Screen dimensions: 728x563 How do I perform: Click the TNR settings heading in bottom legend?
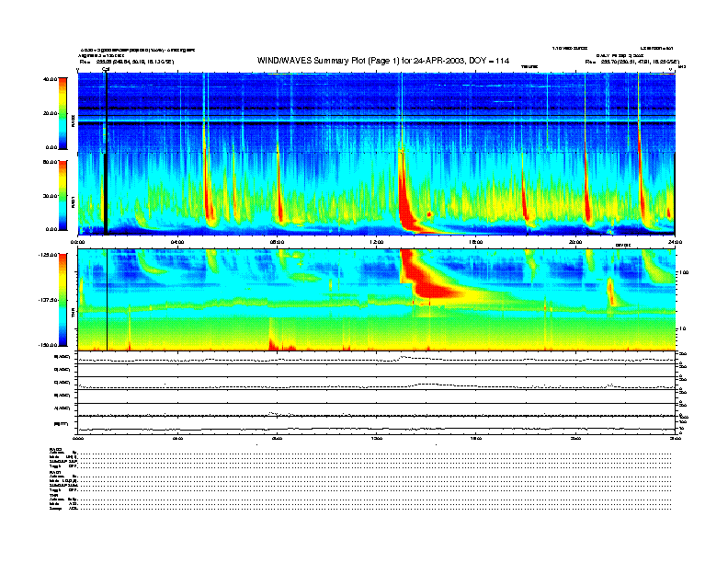tap(53, 495)
